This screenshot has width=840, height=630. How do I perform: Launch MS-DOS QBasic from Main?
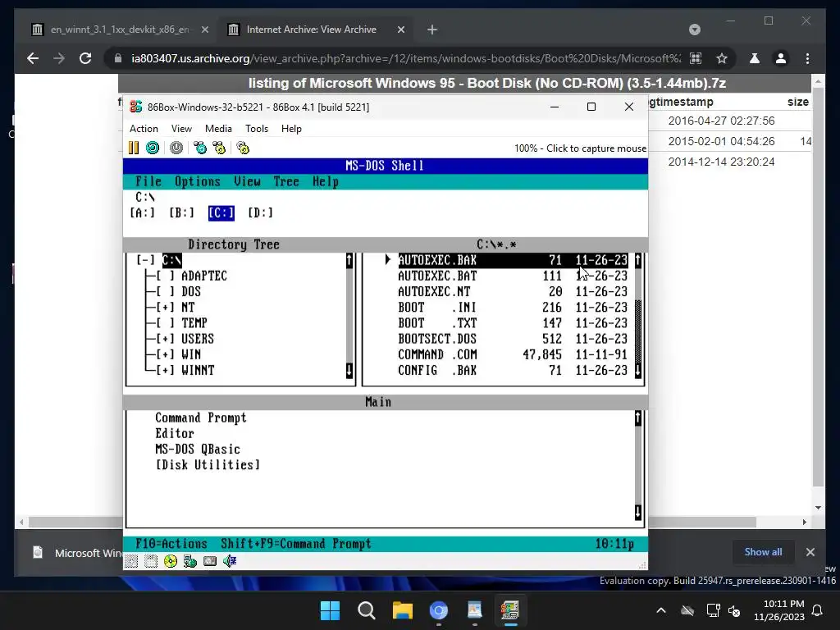pos(198,449)
